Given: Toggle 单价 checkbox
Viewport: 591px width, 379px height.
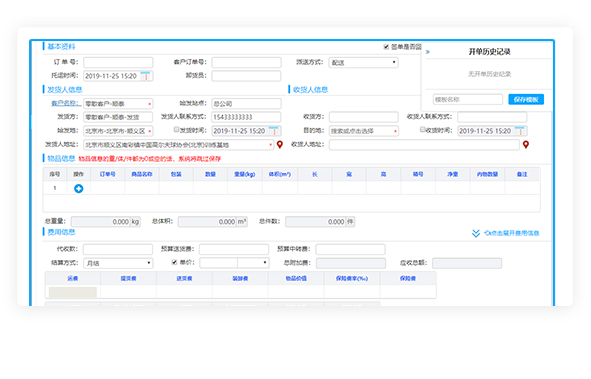Looking at the screenshot, I should 174,262.
